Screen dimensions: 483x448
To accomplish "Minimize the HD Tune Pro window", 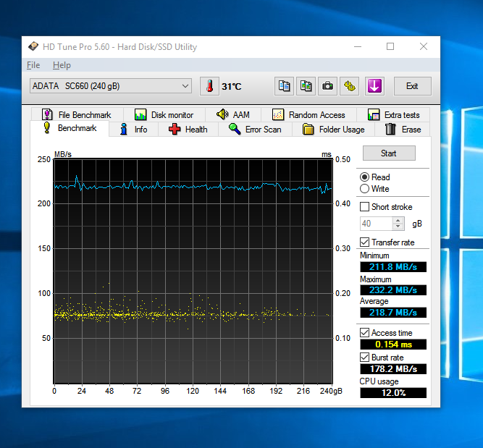I will tap(358, 46).
